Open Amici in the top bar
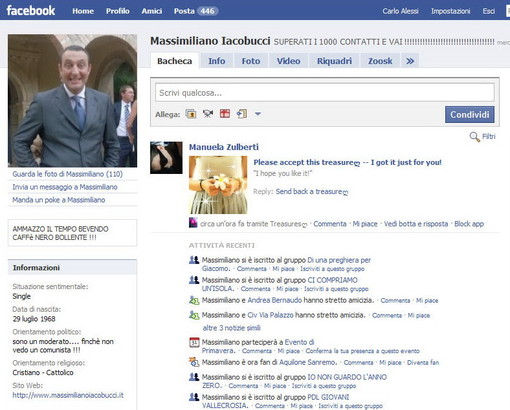 pos(152,11)
